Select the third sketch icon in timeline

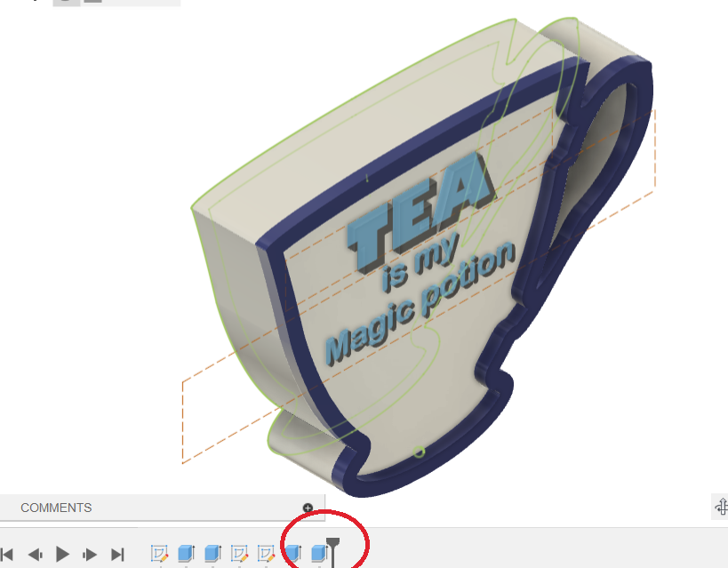pyautogui.click(x=266, y=554)
